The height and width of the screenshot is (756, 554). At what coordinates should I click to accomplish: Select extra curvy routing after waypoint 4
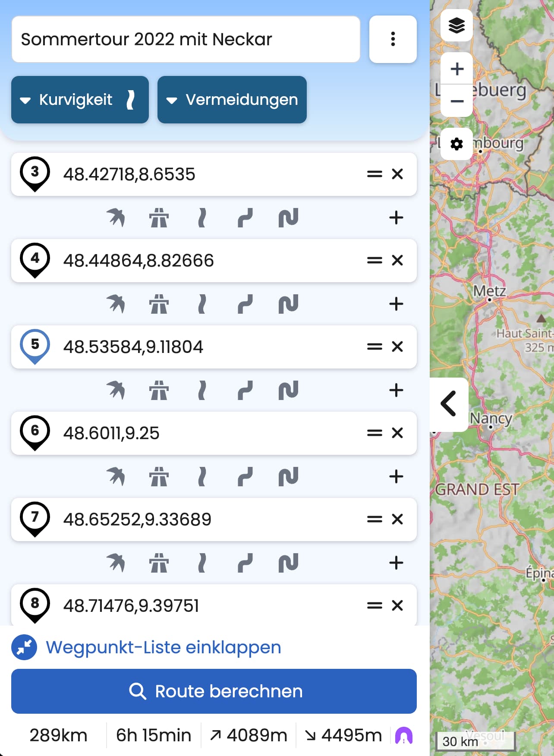(x=288, y=304)
